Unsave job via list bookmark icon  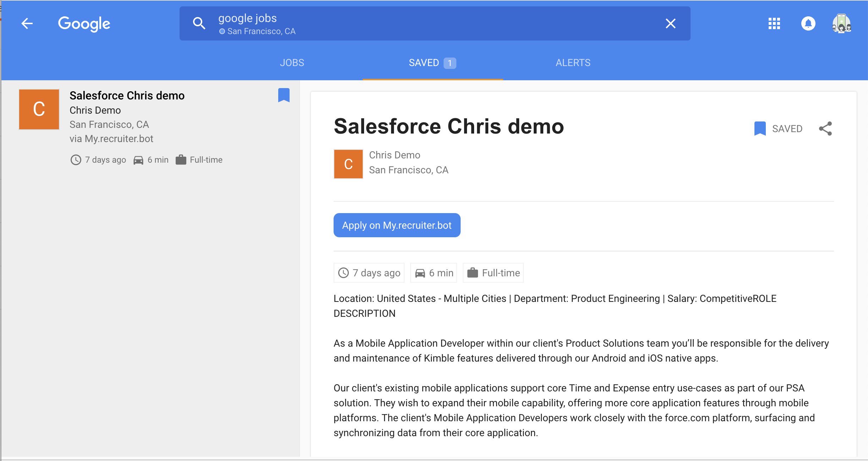coord(284,95)
